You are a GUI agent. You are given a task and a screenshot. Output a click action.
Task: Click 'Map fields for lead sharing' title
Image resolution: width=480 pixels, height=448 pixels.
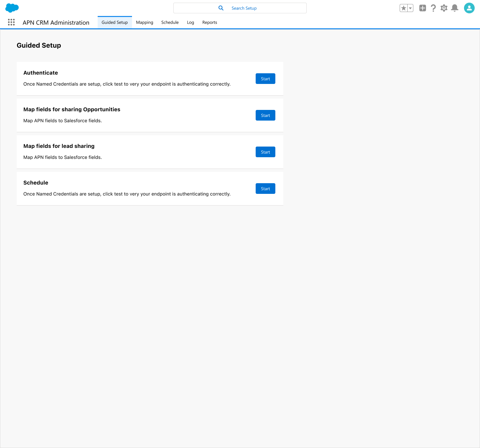point(59,146)
